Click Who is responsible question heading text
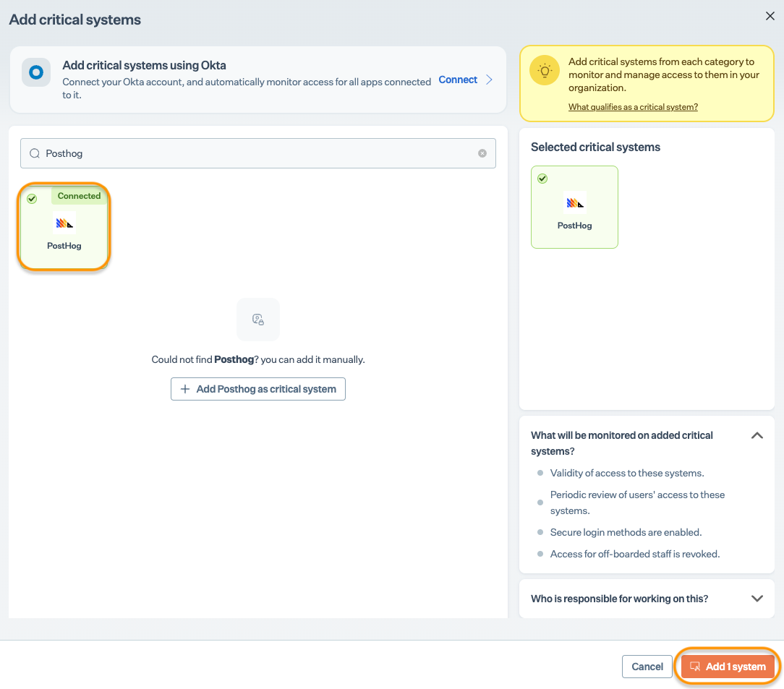 [620, 599]
